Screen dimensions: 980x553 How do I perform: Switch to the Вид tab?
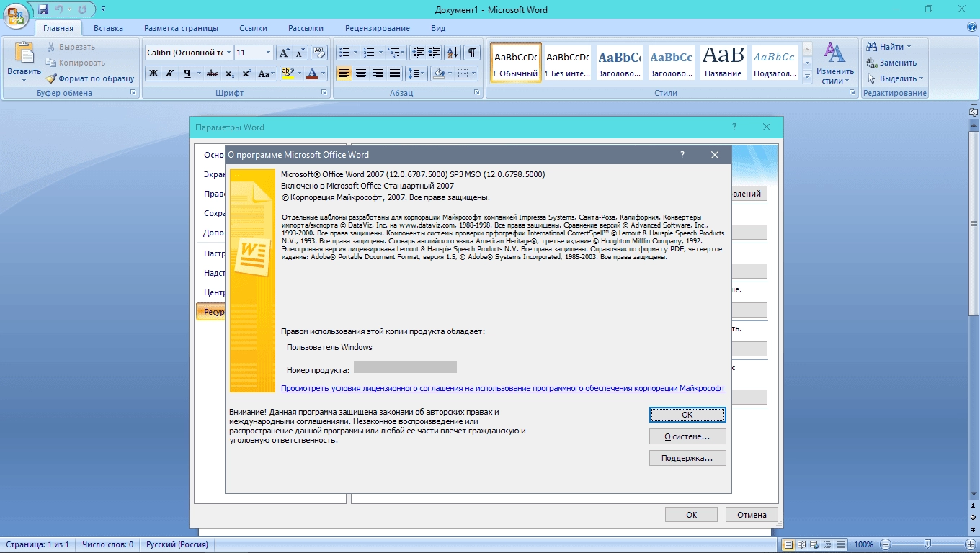[438, 28]
